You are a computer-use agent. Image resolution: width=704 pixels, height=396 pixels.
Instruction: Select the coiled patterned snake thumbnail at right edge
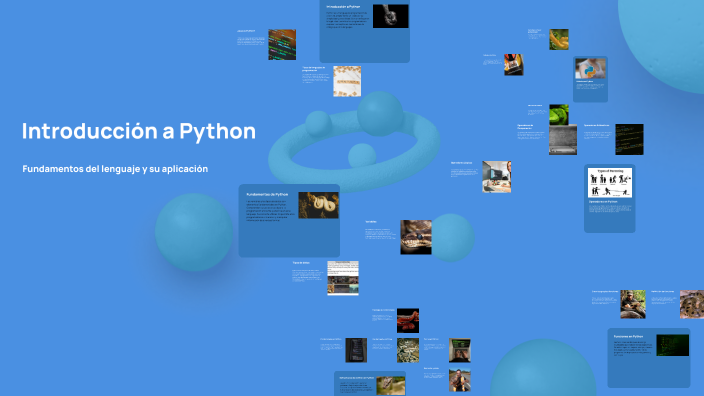[x=692, y=304]
